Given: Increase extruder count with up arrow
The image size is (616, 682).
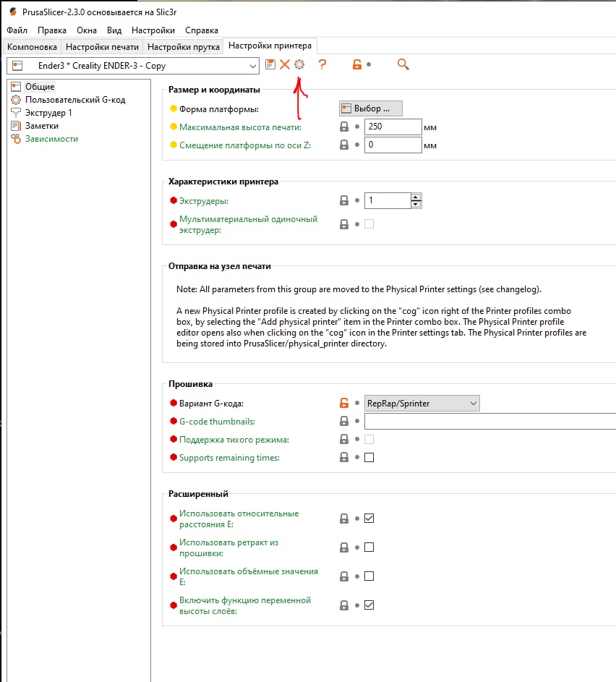Looking at the screenshot, I should (x=416, y=197).
